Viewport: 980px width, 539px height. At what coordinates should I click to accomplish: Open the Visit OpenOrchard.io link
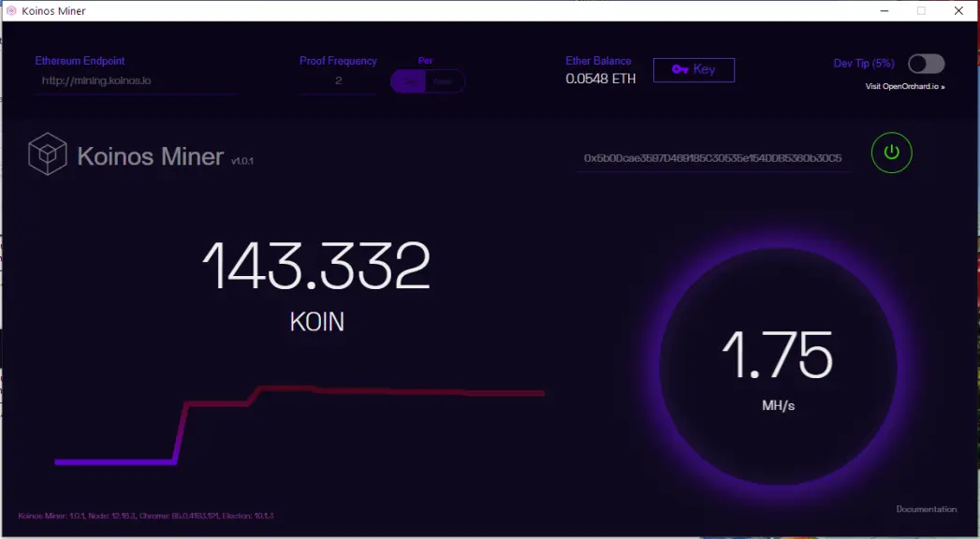coord(905,86)
